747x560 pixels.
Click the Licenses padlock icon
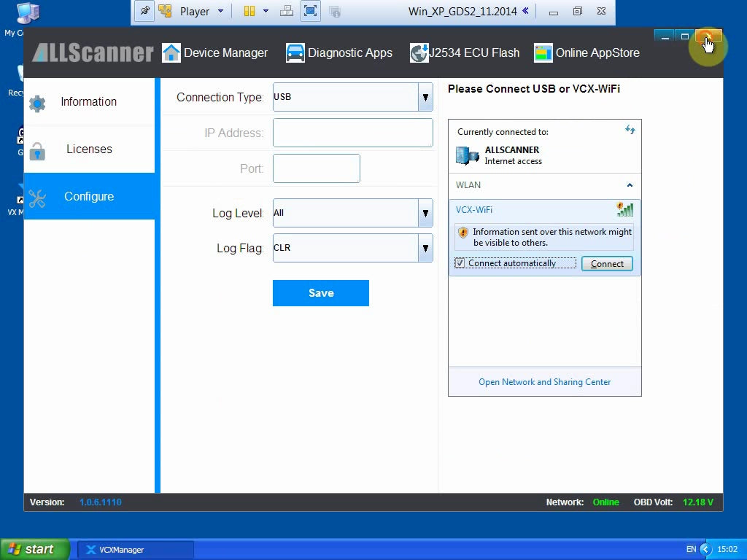click(37, 150)
